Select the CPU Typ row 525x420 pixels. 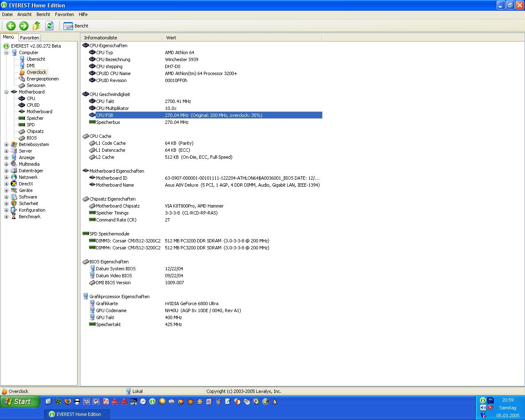click(x=205, y=52)
